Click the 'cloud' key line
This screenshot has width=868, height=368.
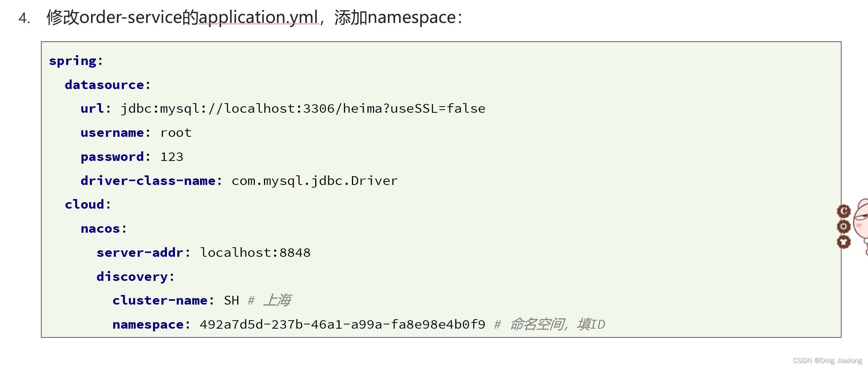[88, 204]
